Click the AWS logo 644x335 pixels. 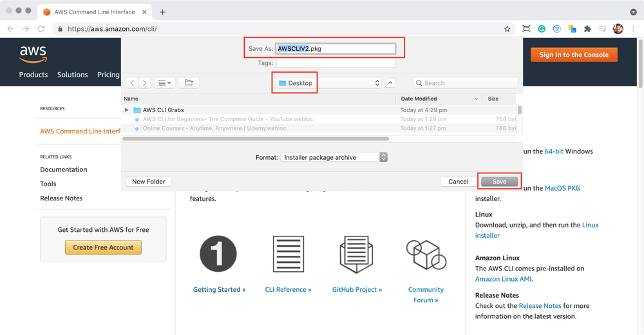(x=33, y=54)
